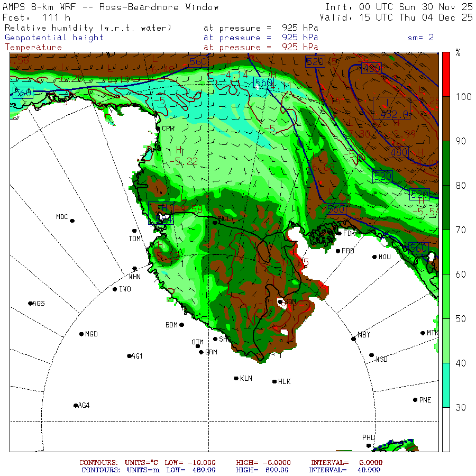Image resolution: width=476 pixels, height=476 pixels.
Task: Click the 'UNITS=m' text in the height contour legend
Action: tap(143, 470)
